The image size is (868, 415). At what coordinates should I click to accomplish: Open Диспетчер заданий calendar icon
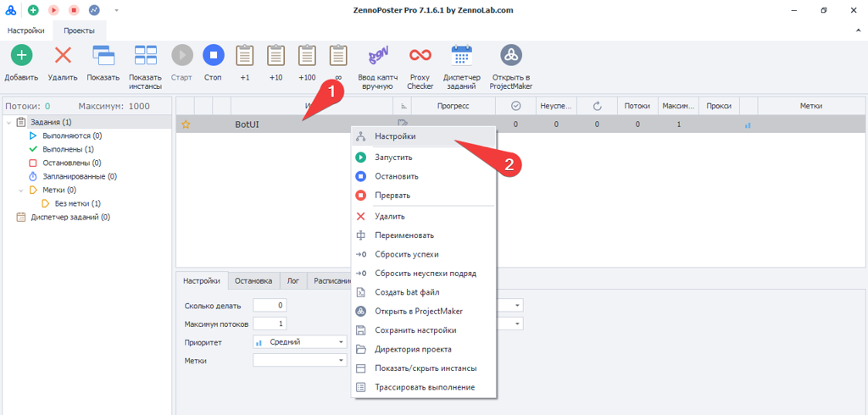pyautogui.click(x=462, y=56)
